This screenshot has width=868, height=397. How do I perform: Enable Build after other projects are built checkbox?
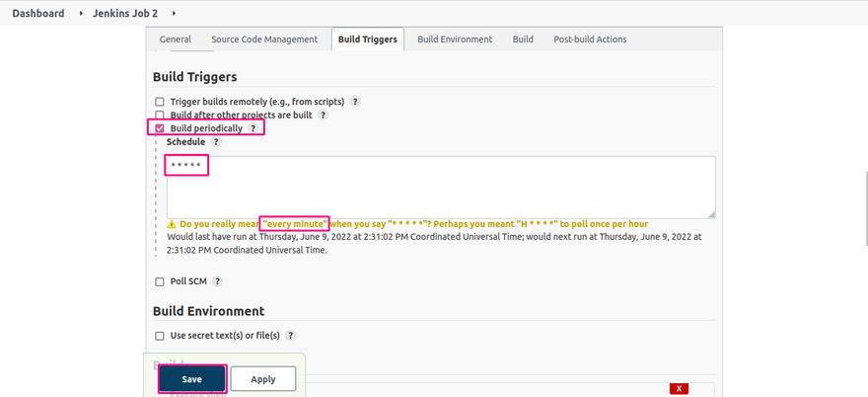[x=160, y=116]
